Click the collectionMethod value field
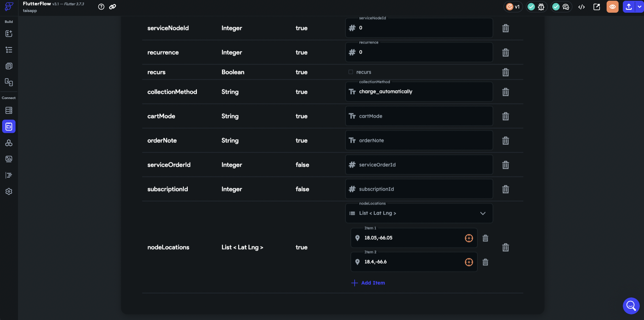The width and height of the screenshot is (644, 320). tap(419, 92)
